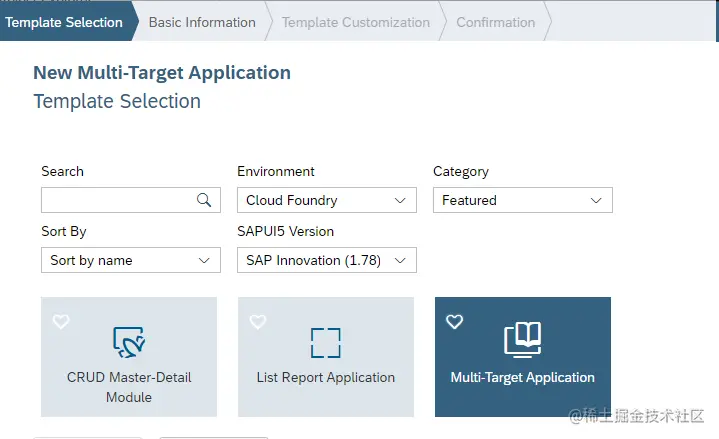Viewport: 719px width, 439px height.
Task: Toggle favorite heart on List Report Application
Action: (x=257, y=322)
